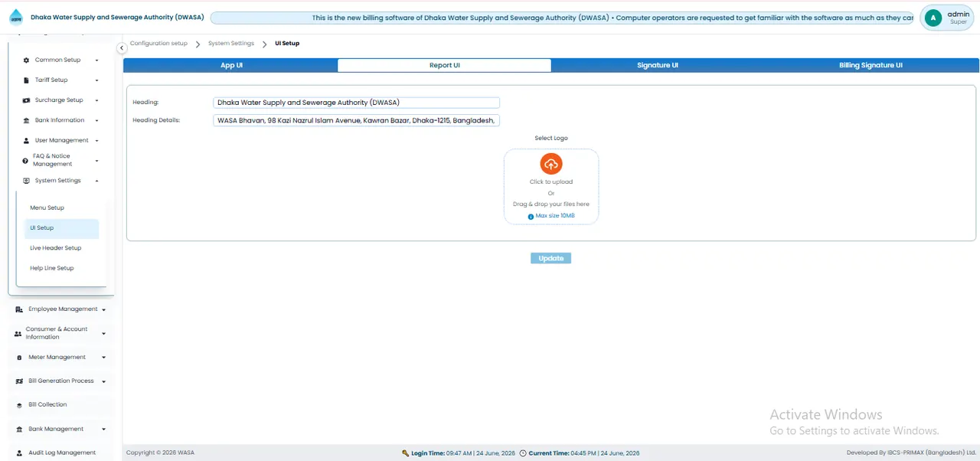
Task: Click the Bill Collection icon
Action: [x=20, y=405]
